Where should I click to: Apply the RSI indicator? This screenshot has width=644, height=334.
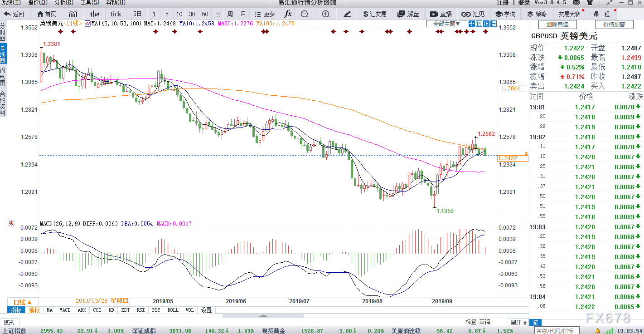[140, 310]
